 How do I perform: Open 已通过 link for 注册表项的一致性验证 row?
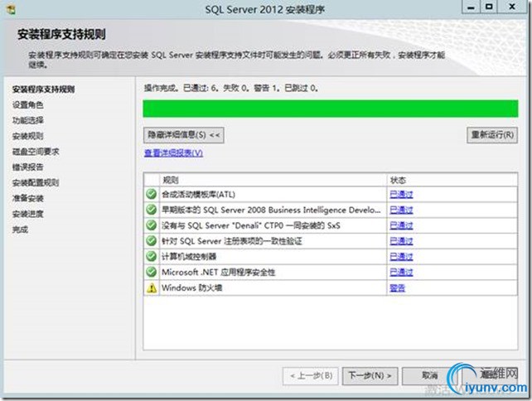click(401, 241)
